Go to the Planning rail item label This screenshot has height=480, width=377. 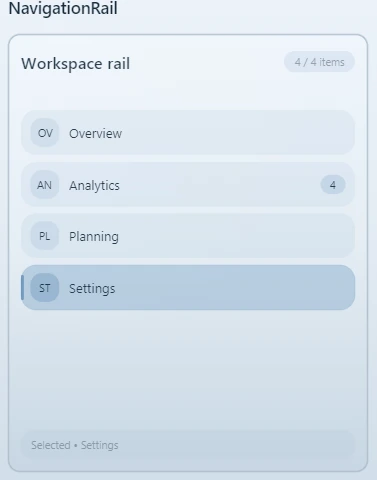94,237
